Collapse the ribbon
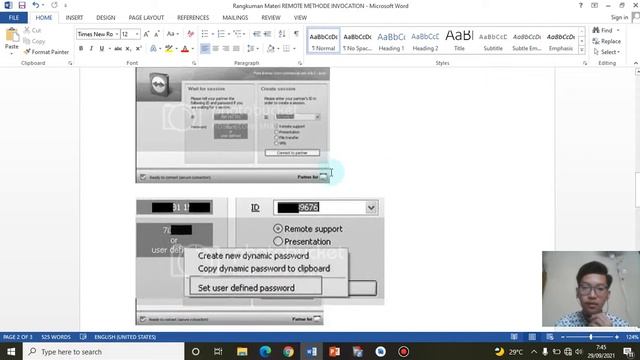This screenshot has height=360, width=640. click(635, 63)
